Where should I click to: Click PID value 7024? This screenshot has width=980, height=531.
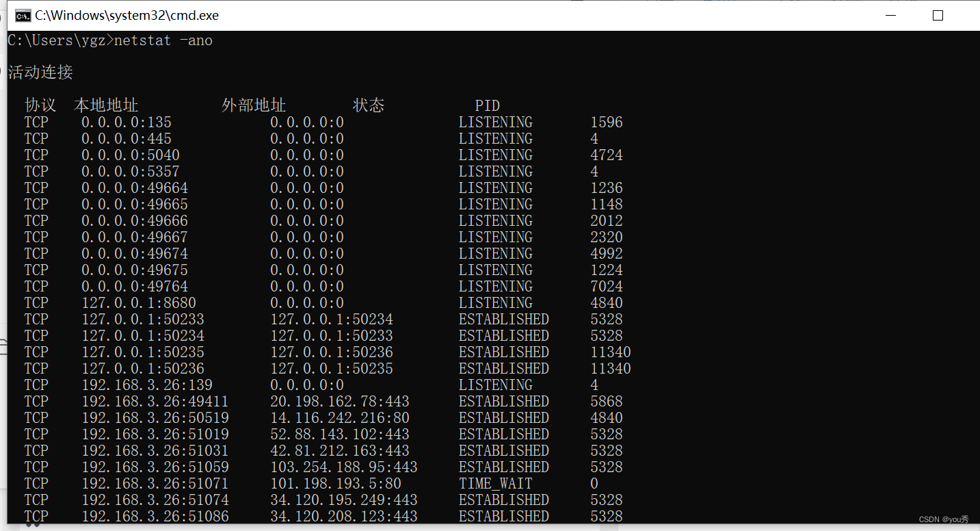coord(607,287)
